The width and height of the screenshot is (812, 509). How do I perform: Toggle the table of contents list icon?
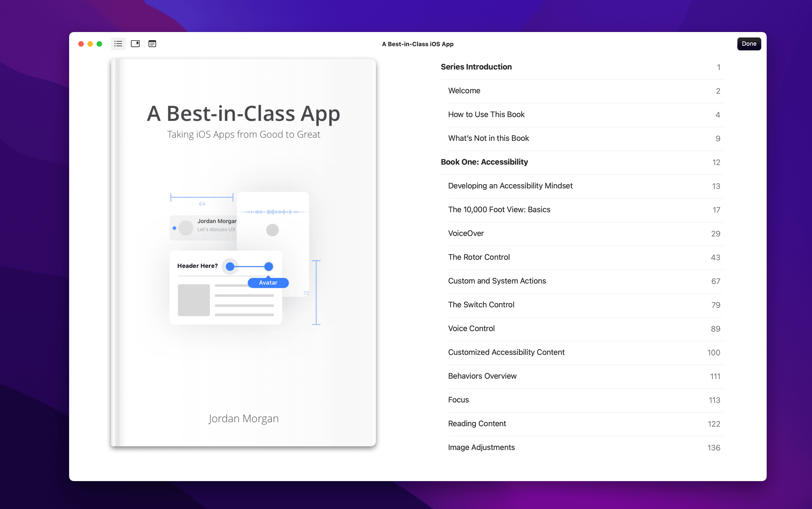click(118, 44)
